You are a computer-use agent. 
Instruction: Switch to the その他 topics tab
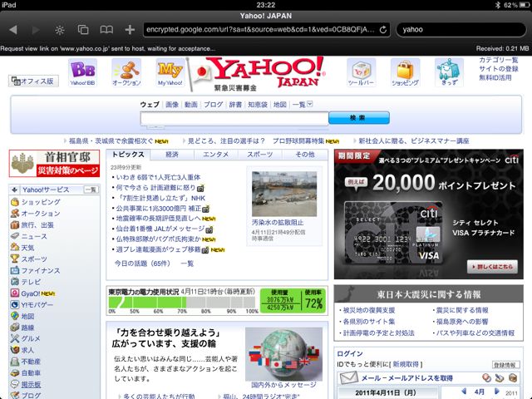click(305, 155)
